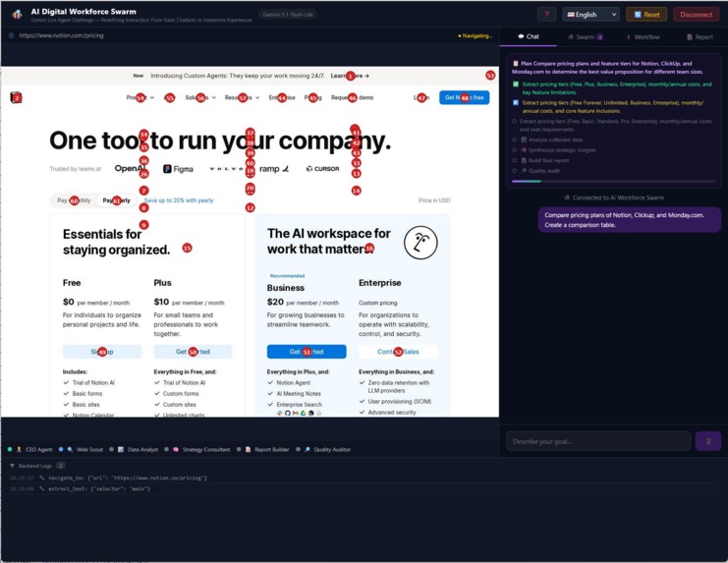This screenshot has width=728, height=563.
Task: Click the Volvo logo under Trusted by teams
Action: coord(227,169)
